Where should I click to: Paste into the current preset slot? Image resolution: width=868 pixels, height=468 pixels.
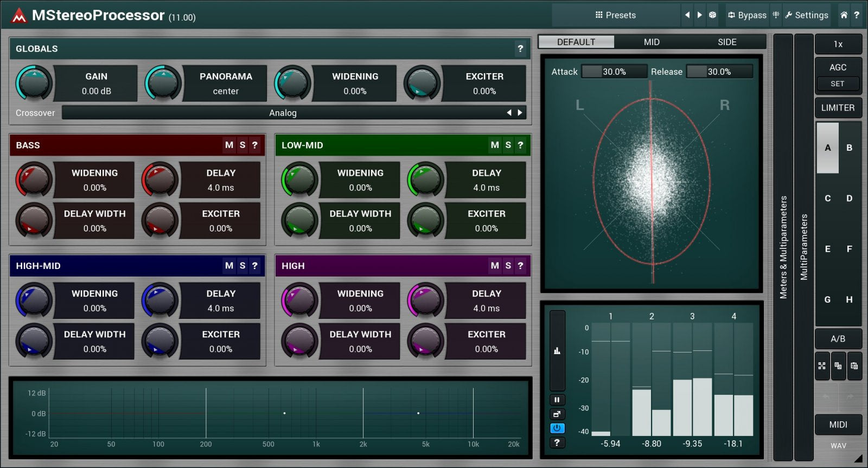point(854,366)
